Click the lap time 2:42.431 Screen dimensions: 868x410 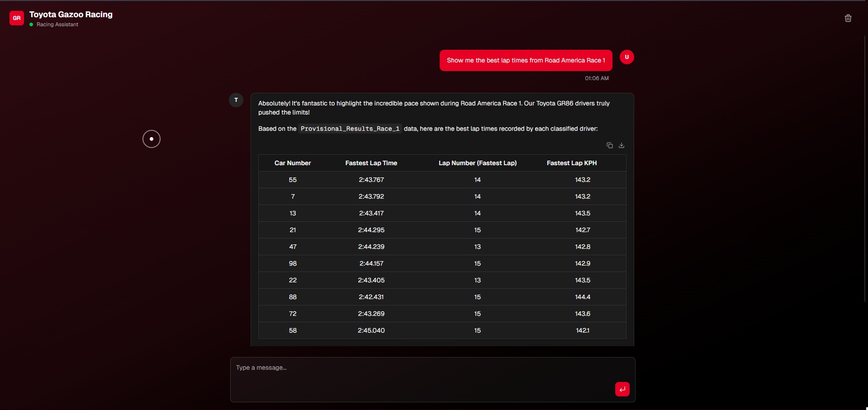tap(371, 297)
